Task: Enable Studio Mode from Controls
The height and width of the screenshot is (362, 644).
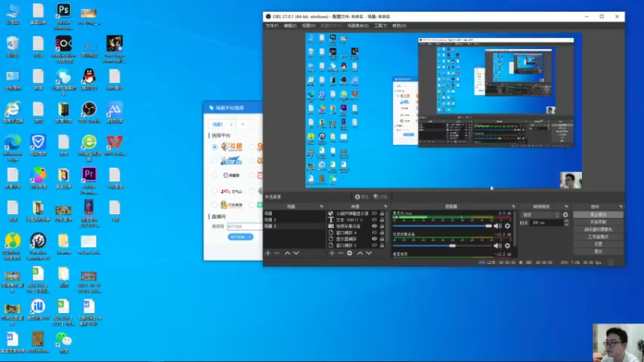Action: (x=598, y=237)
